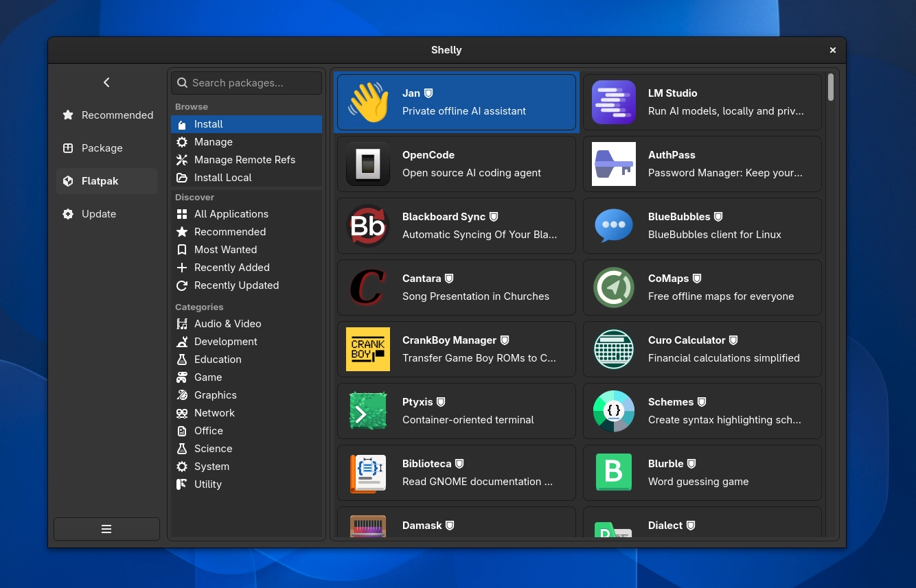
Task: Click 'Song Presentation in Churches' text
Action: (476, 296)
